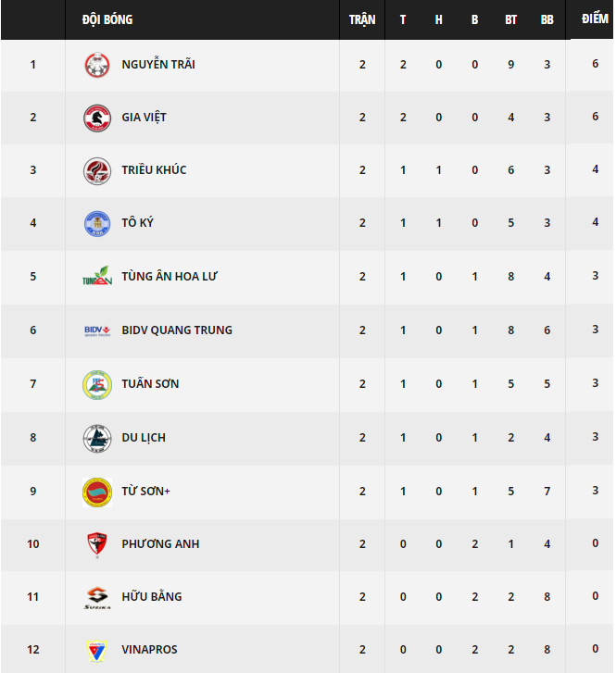Image resolution: width=616 pixels, height=673 pixels.
Task: Click the Từ Sơn+ yellow badge
Action: pyautogui.click(x=97, y=492)
